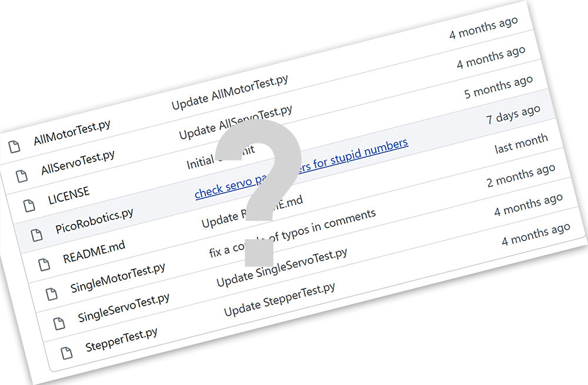
Task: Open the AllServoTest.py file name
Action: 78,163
